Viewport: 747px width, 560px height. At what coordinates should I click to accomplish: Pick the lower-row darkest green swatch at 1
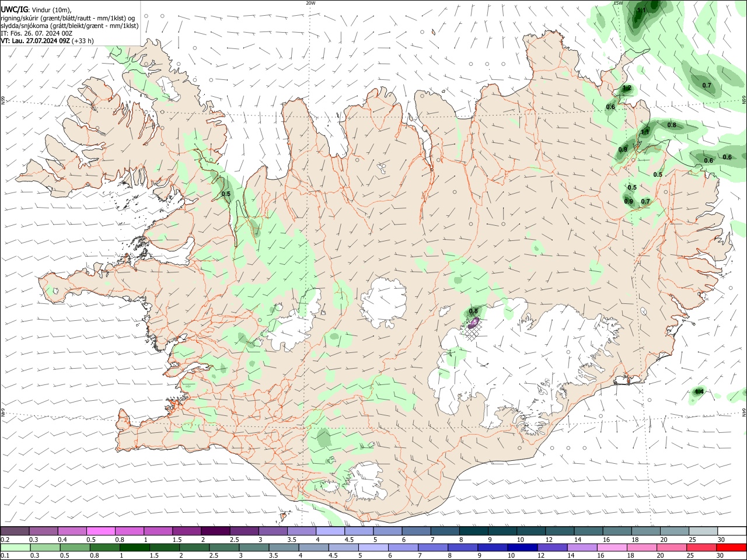coord(135,547)
